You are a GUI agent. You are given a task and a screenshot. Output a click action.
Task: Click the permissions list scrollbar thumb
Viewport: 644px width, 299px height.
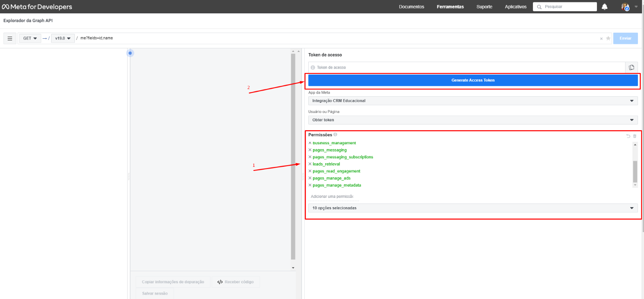coord(635,172)
